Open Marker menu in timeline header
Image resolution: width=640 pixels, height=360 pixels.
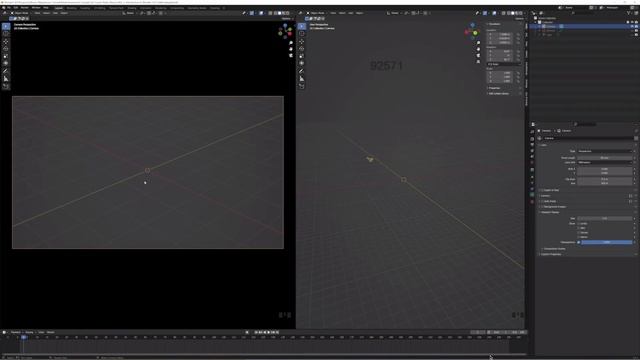tap(51, 332)
